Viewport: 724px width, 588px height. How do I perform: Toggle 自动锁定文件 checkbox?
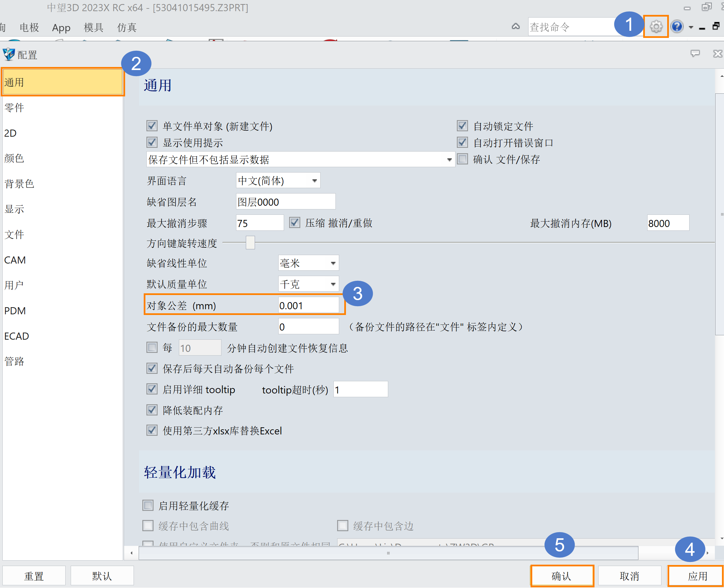click(x=462, y=126)
